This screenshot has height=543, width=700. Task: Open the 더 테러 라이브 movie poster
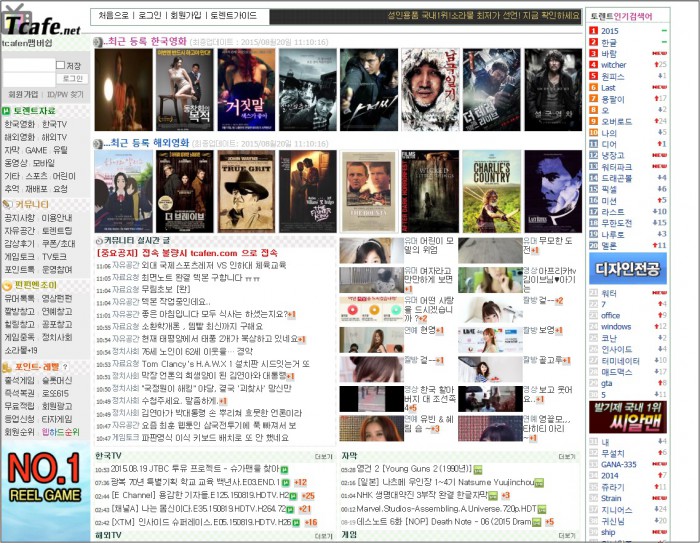point(492,90)
